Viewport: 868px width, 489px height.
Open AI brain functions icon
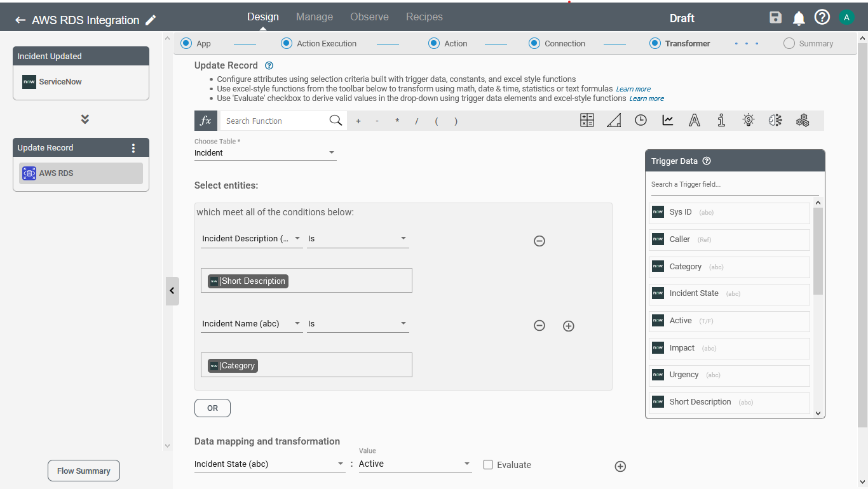775,120
